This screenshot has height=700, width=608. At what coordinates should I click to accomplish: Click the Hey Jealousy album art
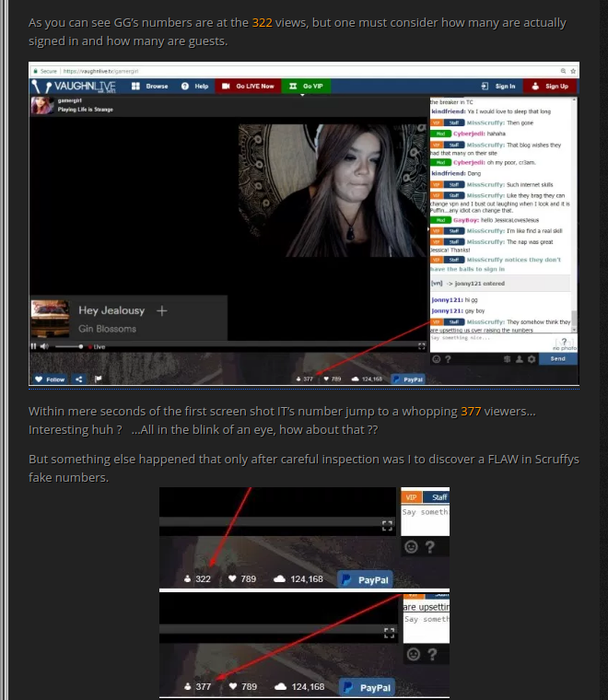[x=50, y=318]
